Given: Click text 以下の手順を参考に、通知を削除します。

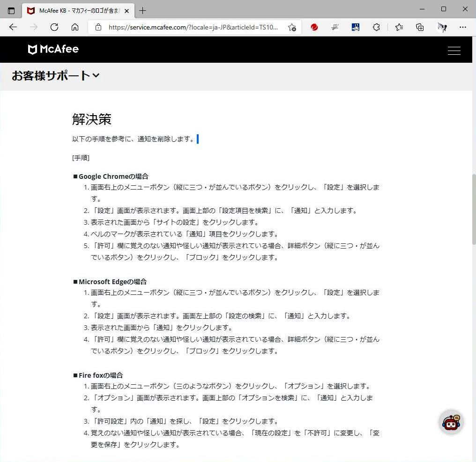Looking at the screenshot, I should pyautogui.click(x=133, y=139).
